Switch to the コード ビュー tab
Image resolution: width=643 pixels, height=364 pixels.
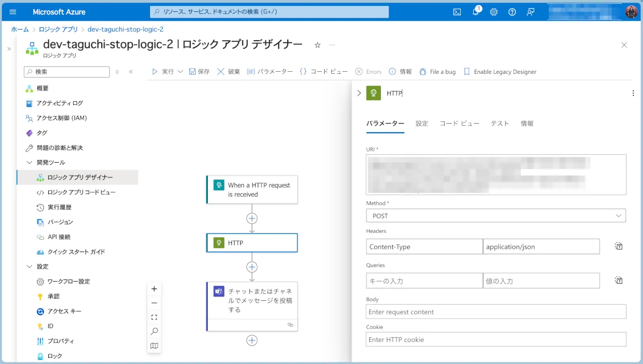[x=459, y=124]
